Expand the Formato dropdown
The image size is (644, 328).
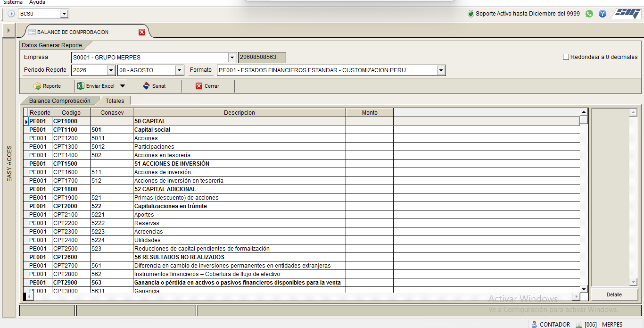tap(441, 70)
